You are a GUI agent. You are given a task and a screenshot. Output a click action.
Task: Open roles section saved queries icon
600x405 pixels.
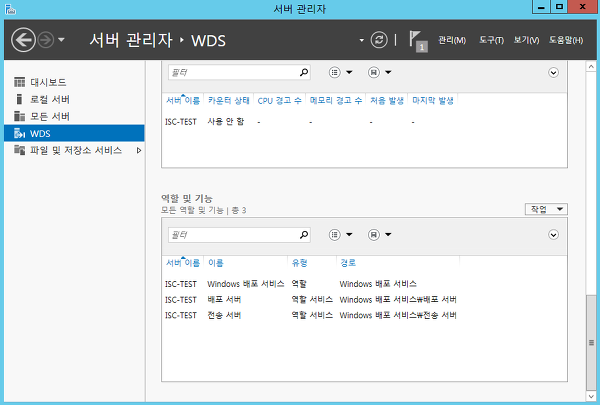(373, 235)
